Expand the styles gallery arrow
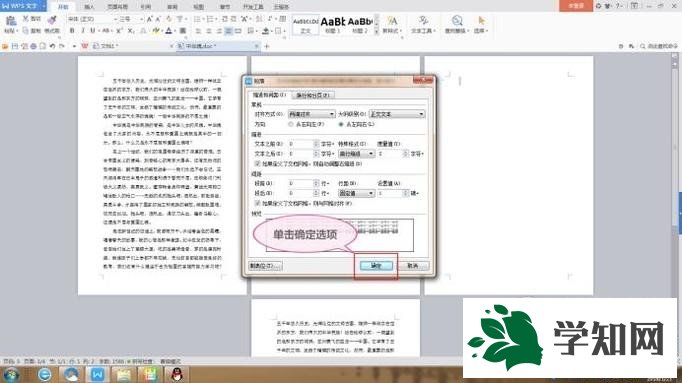 (x=376, y=31)
